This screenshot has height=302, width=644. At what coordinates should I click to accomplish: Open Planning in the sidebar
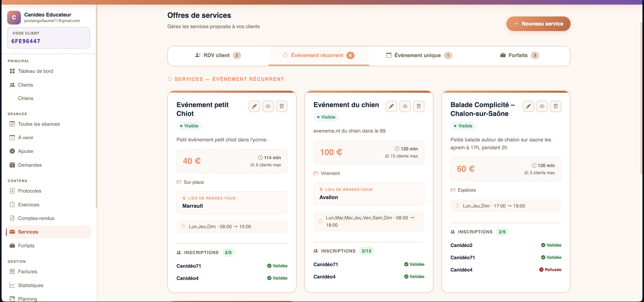click(49, 299)
